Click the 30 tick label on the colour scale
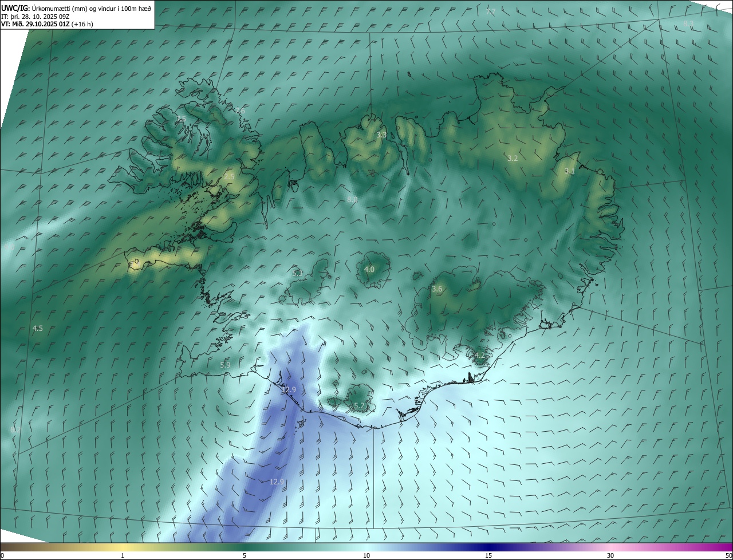733x560 pixels. 610,555
